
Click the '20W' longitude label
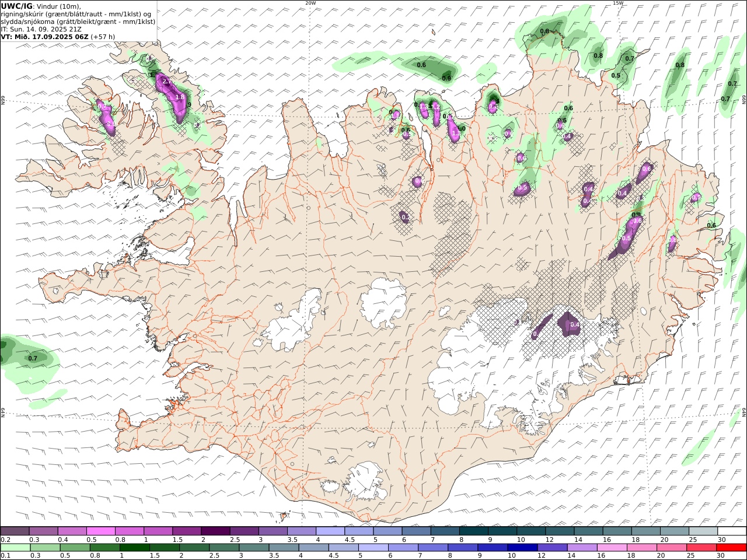tap(310, 3)
